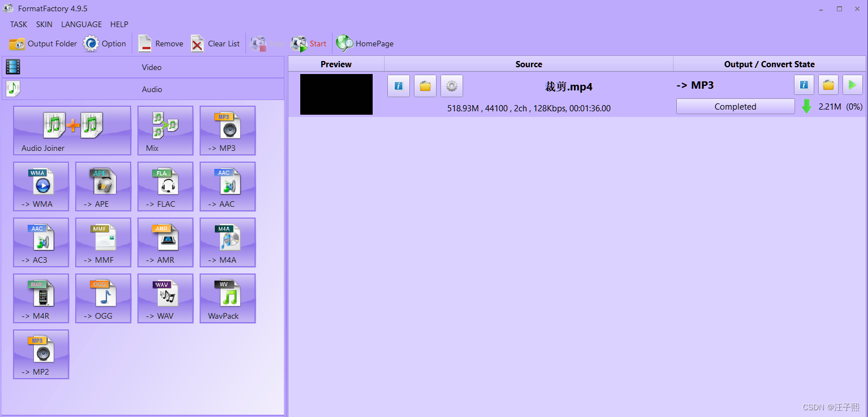Open the SKIN menu
Image resolution: width=868 pixels, height=417 pixels.
click(x=44, y=24)
